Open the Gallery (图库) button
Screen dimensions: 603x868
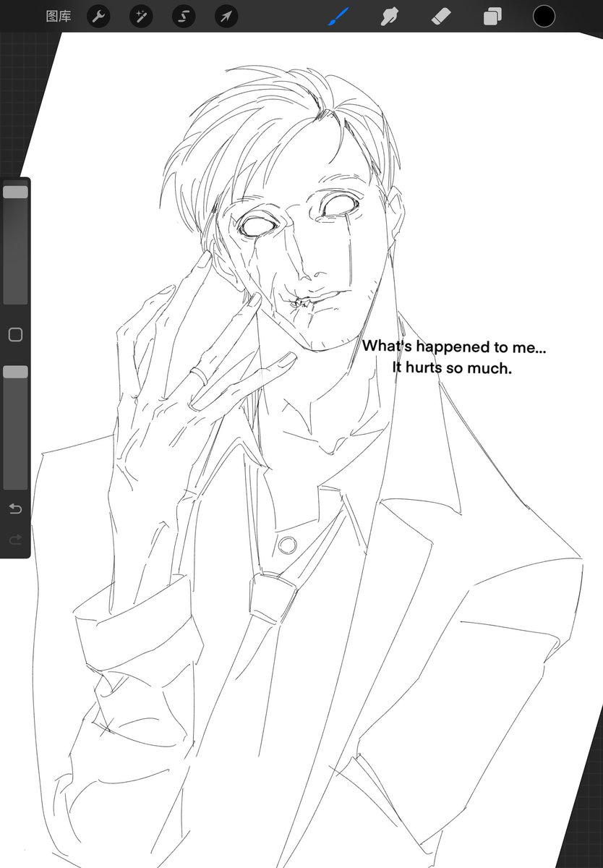click(x=59, y=16)
